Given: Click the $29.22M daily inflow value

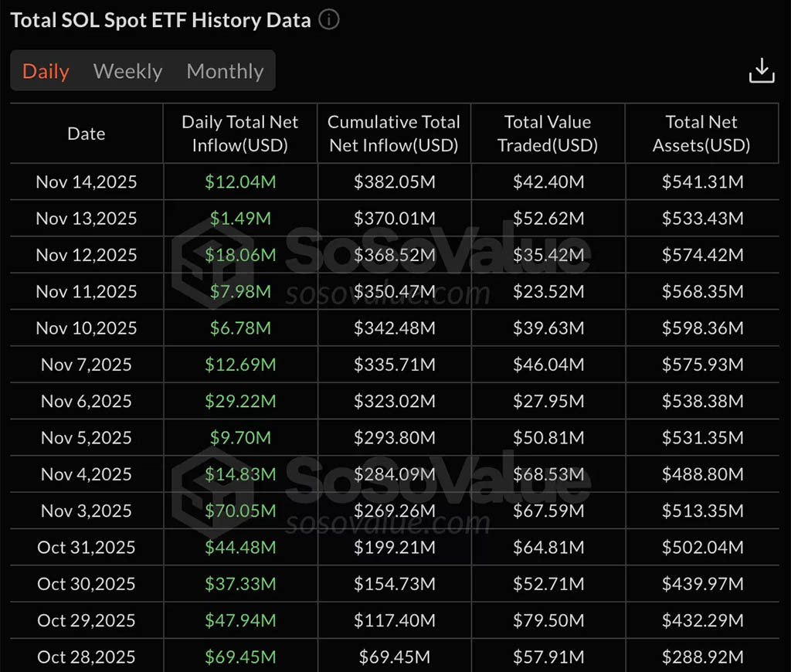Looking at the screenshot, I should pyautogui.click(x=239, y=401).
